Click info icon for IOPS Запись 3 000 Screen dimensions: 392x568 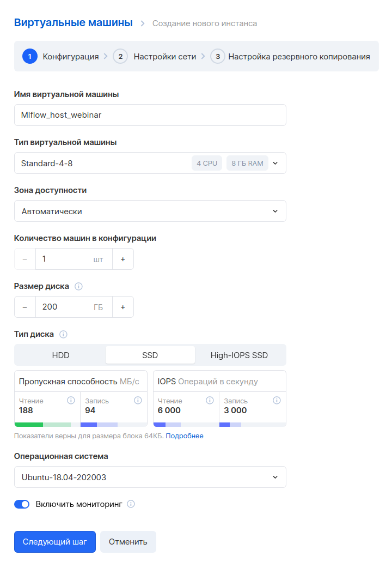pyautogui.click(x=277, y=400)
